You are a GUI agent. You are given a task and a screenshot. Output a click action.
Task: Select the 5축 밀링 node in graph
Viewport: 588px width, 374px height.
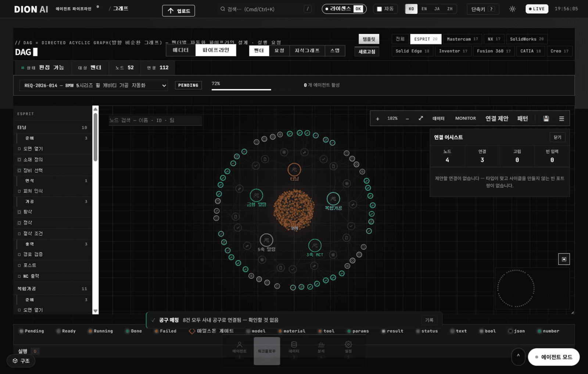(266, 240)
